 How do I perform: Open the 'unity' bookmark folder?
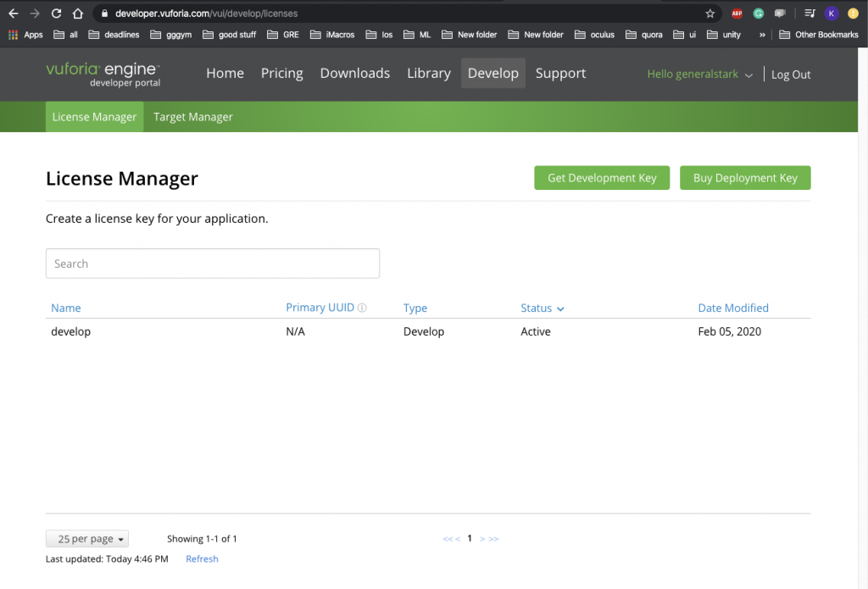pos(724,34)
